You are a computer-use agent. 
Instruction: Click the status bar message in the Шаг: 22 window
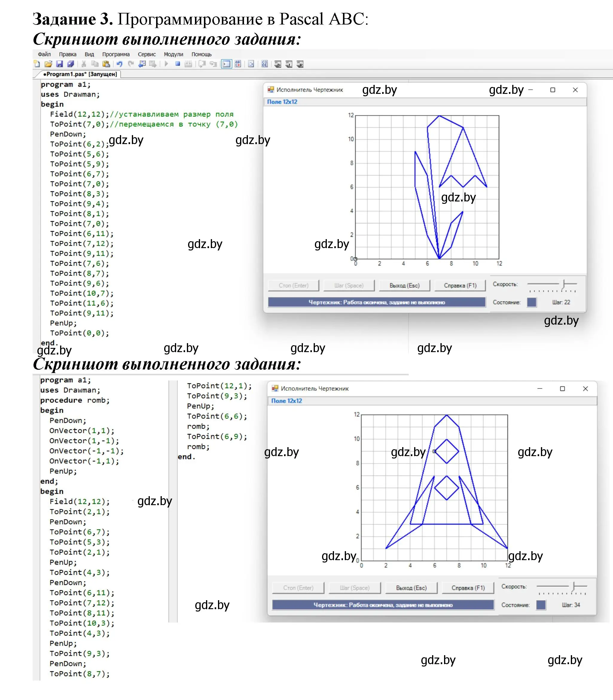pos(377,302)
